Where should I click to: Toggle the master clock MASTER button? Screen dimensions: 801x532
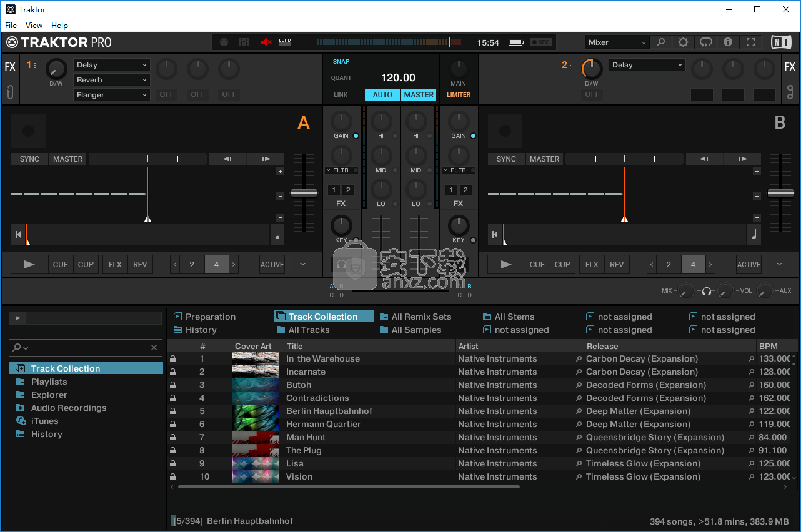tap(419, 95)
